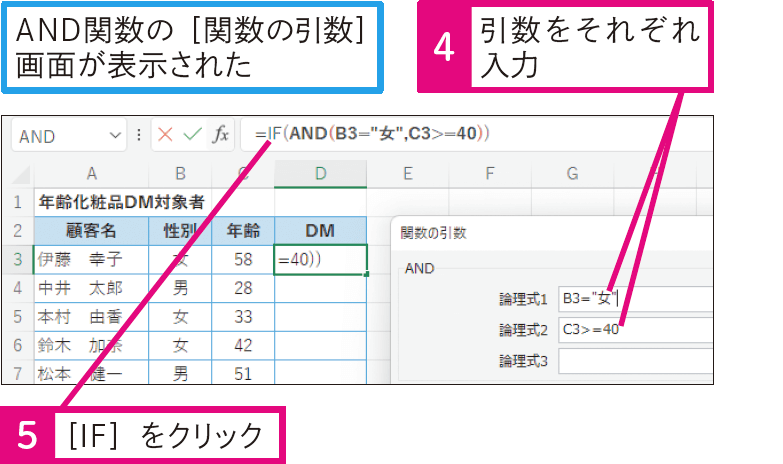Viewport: 783px width, 464px height.
Task: Select the row 3 header
Action: (x=18, y=259)
